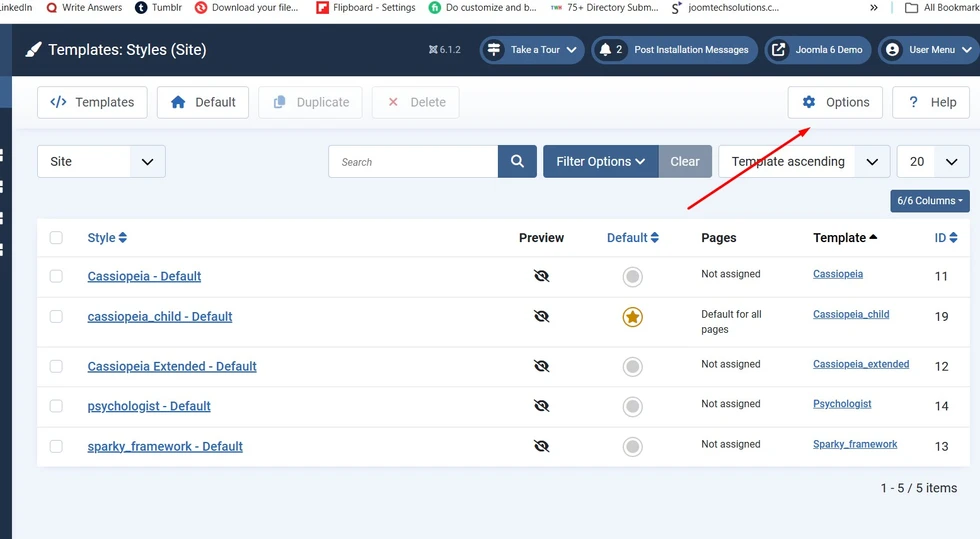Click the Delete toolbar button
This screenshot has width=980, height=539.
coord(415,102)
